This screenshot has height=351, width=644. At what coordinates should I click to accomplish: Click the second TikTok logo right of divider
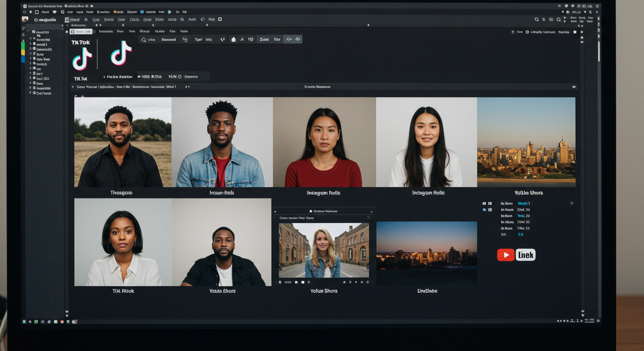[x=121, y=53]
